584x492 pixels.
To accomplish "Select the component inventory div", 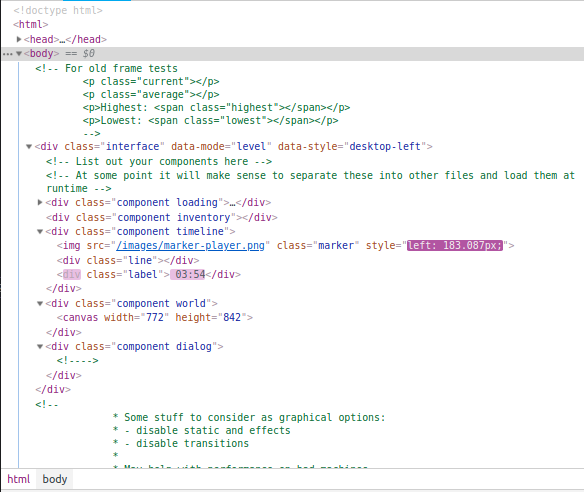I will (x=162, y=217).
